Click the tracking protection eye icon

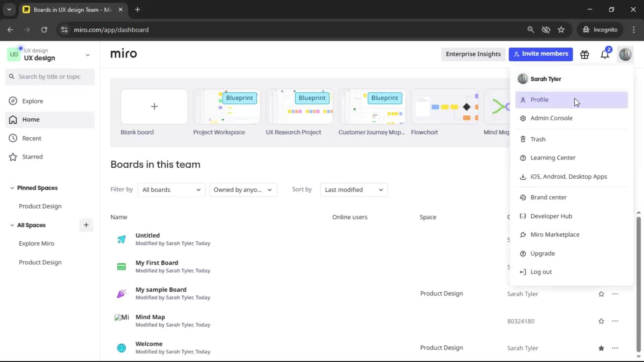click(546, 29)
